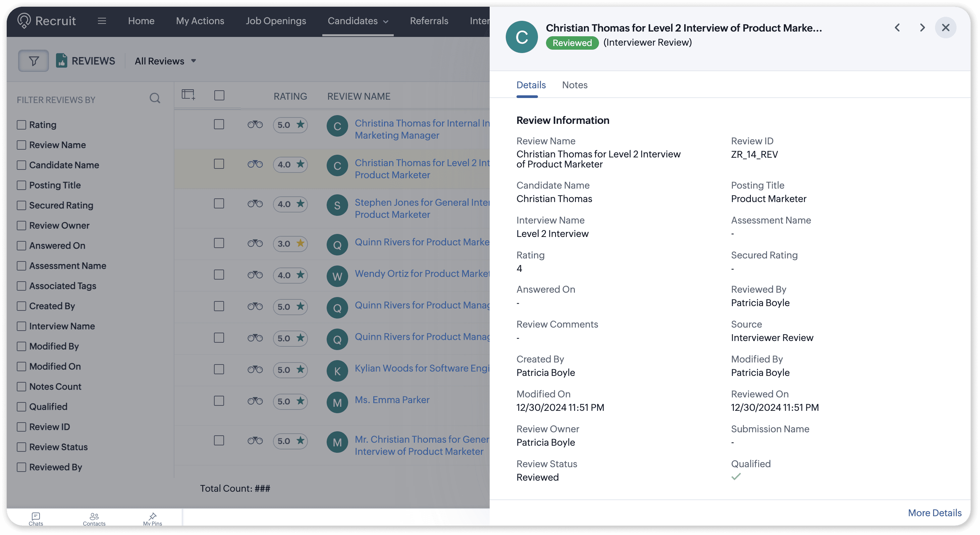Click binoculars preview icon for Stephen Jones

point(255,204)
